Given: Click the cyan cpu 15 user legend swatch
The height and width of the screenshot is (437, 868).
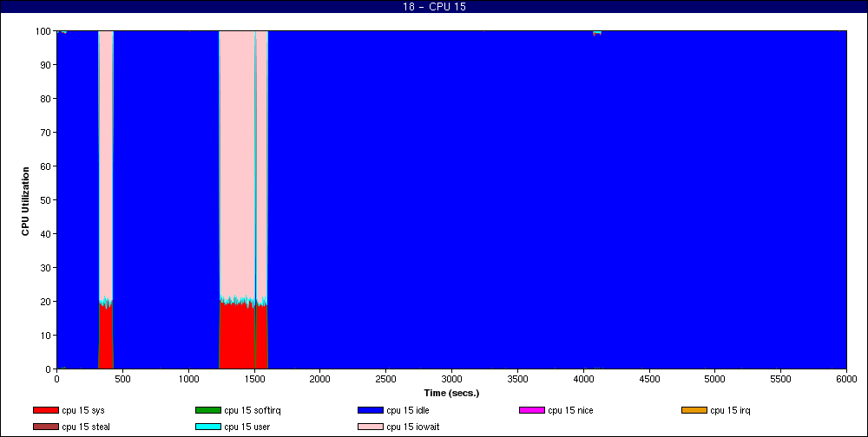Looking at the screenshot, I should click(x=208, y=427).
